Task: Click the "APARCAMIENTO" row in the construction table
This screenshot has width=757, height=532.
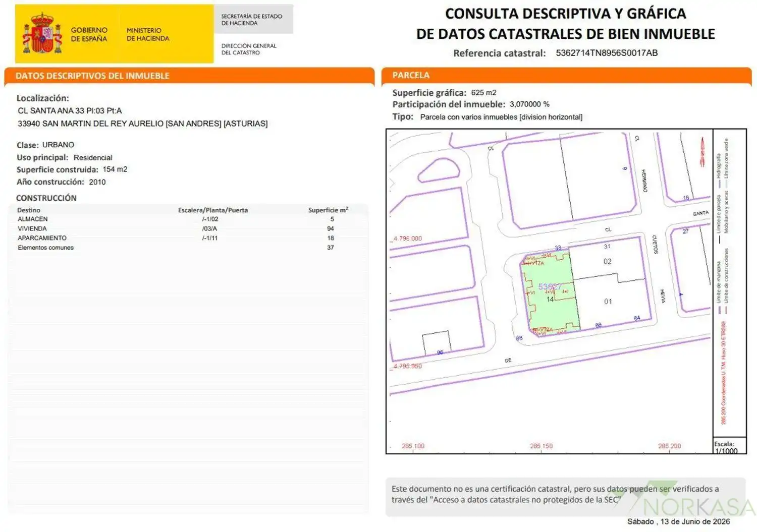Action: (188, 238)
